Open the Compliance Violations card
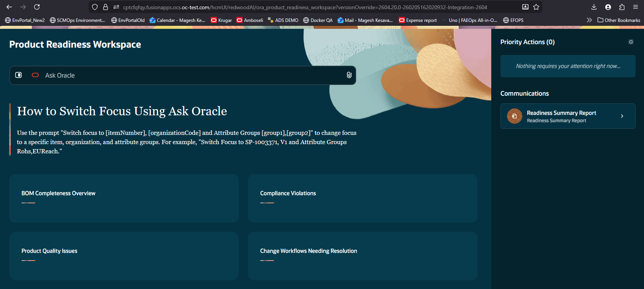Image resolution: width=644 pixels, height=289 pixels. tap(363, 198)
